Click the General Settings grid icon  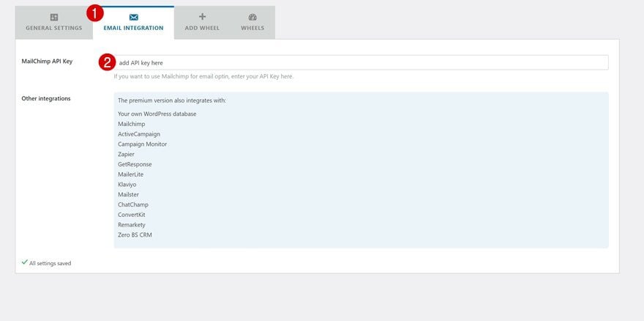click(x=54, y=18)
